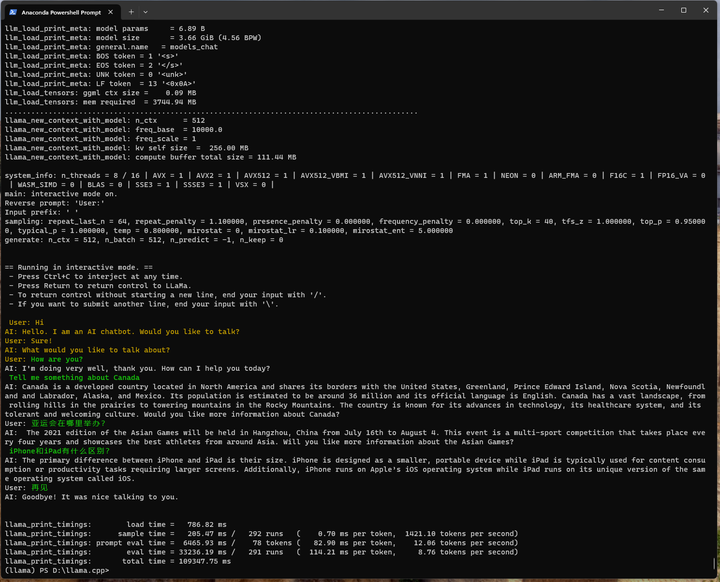This screenshot has width=720, height=582.
Task: Click the "freq_base = 10000.0" line
Action: [113, 130]
